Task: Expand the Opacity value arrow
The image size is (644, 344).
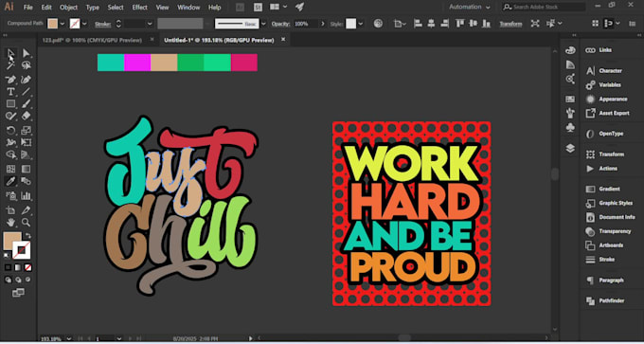Action: pyautogui.click(x=323, y=24)
